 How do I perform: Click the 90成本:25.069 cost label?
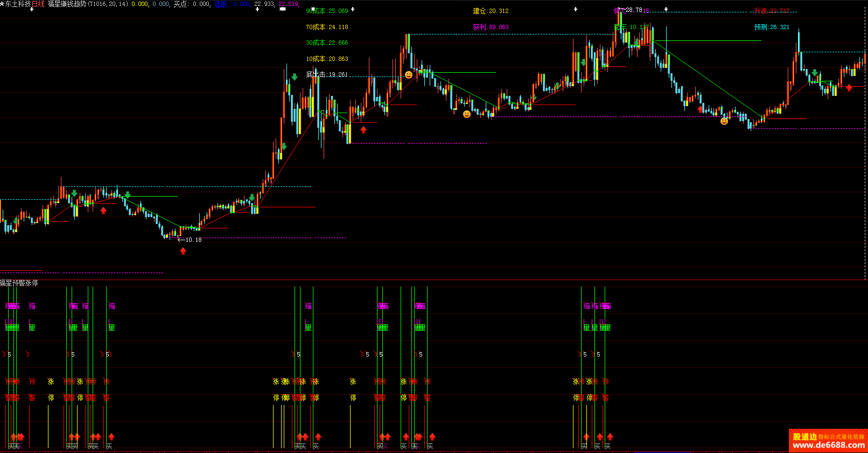coord(327,11)
